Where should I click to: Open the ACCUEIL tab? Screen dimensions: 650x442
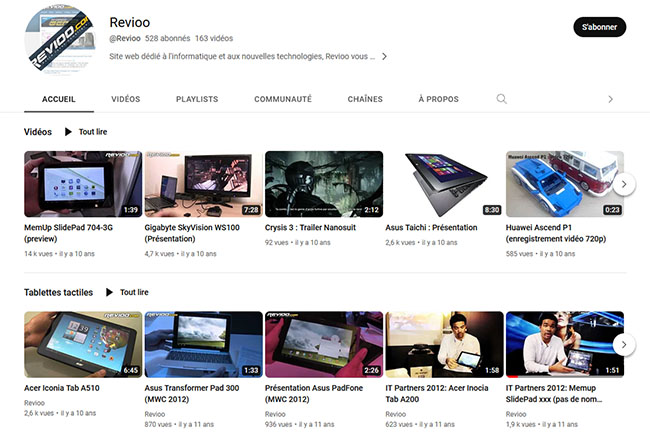pos(59,99)
